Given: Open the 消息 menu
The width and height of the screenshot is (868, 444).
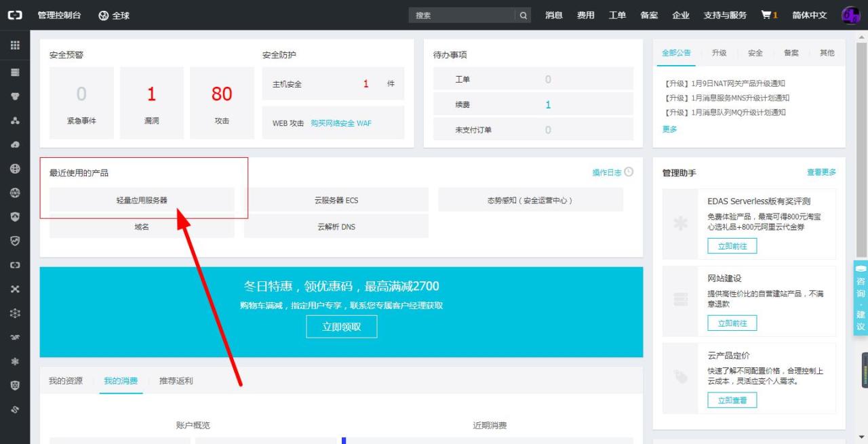Looking at the screenshot, I should (554, 15).
